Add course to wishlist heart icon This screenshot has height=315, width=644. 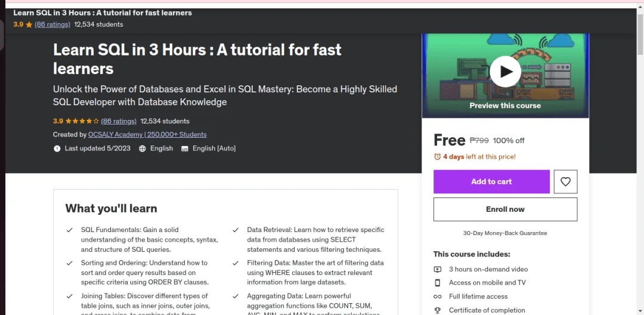click(x=565, y=181)
